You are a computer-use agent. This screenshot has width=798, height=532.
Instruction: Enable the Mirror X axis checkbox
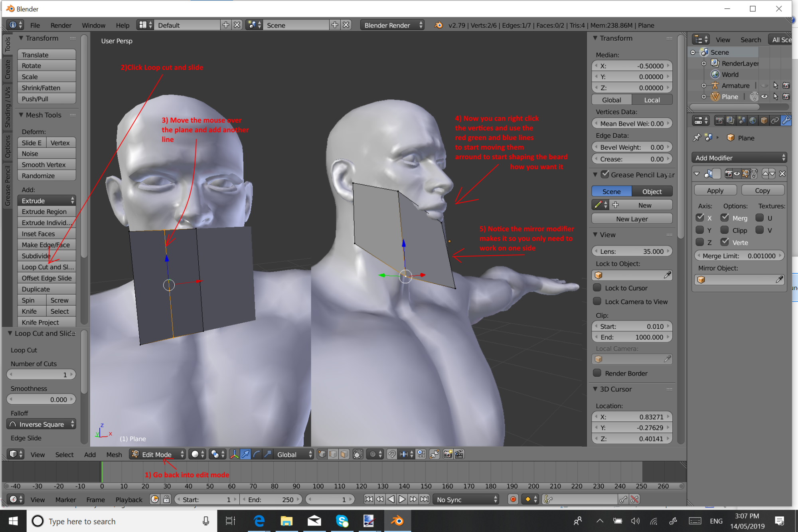click(700, 218)
